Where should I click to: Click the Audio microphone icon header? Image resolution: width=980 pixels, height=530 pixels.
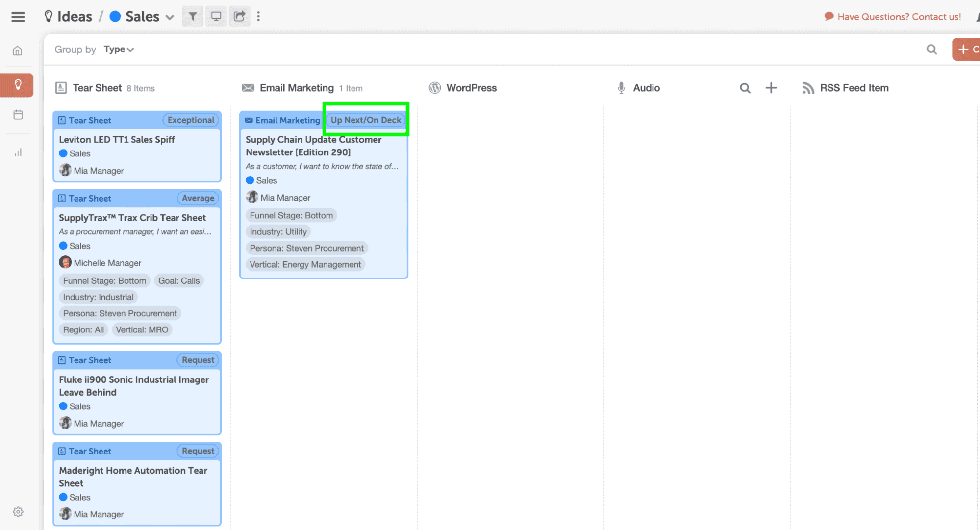coord(621,87)
